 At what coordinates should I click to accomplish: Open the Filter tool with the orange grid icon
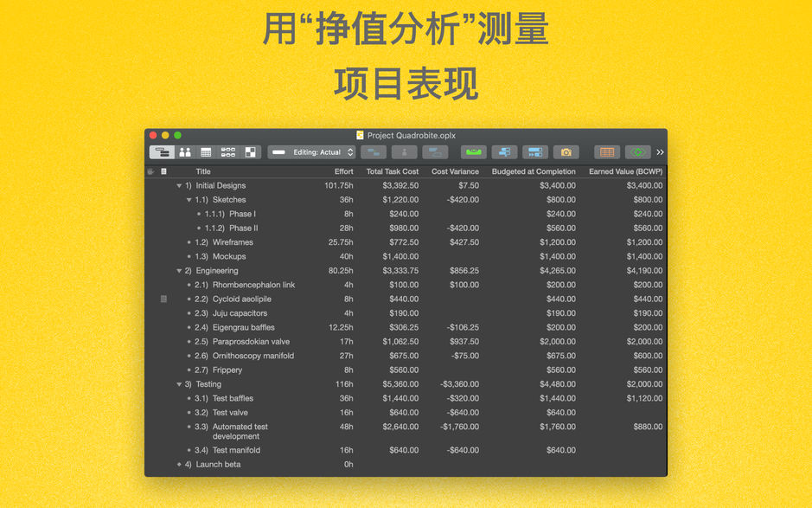coord(609,151)
